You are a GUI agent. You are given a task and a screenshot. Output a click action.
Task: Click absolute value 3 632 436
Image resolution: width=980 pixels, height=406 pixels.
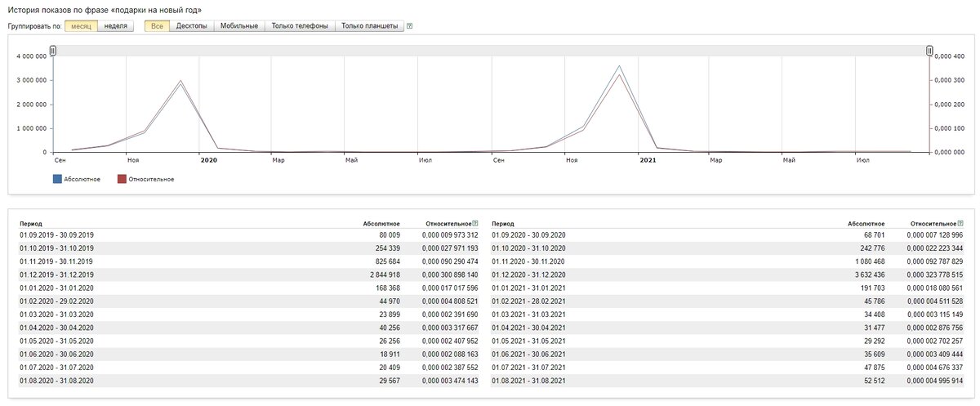pyautogui.click(x=869, y=274)
